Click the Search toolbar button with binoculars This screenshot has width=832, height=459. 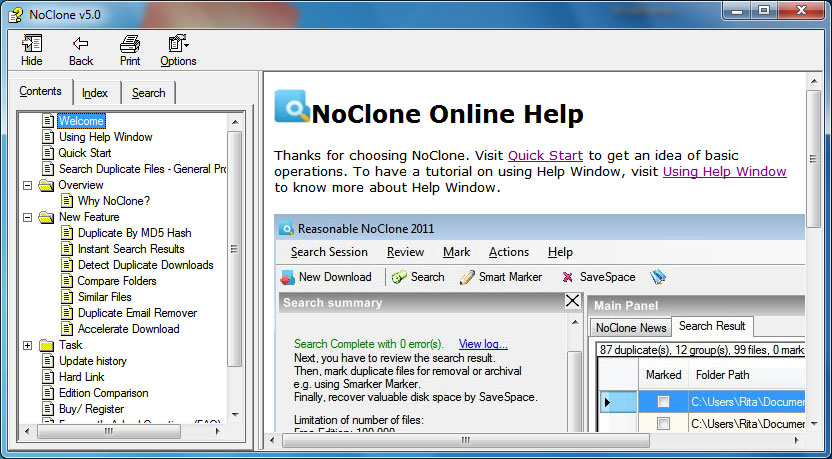[418, 277]
